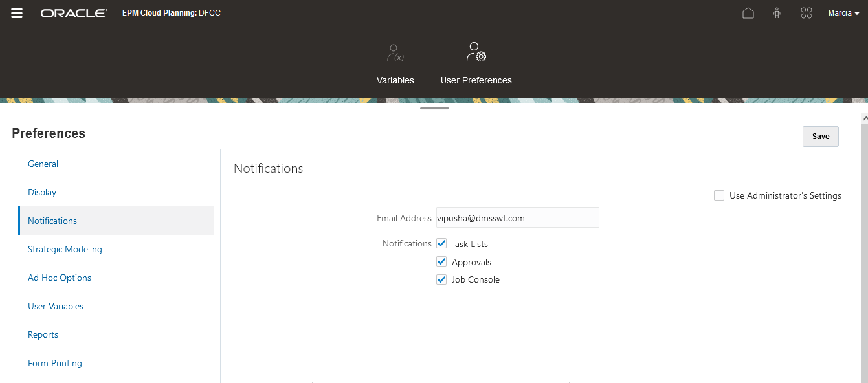The image size is (868, 383).
Task: Open General preferences
Action: 43,164
